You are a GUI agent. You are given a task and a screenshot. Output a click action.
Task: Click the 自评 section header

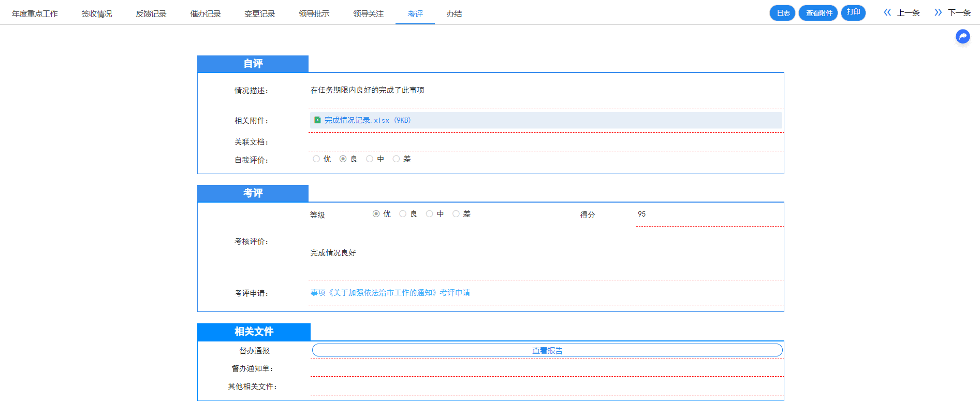click(x=253, y=64)
